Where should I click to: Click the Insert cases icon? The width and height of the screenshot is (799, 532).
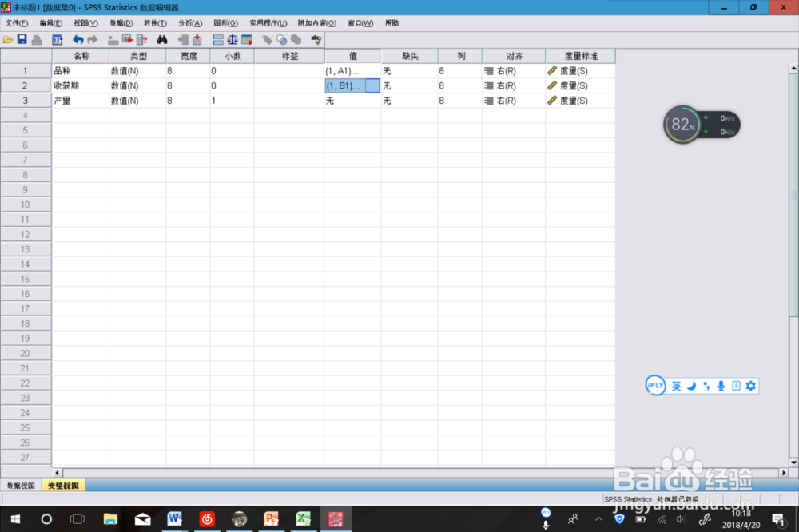(183, 40)
